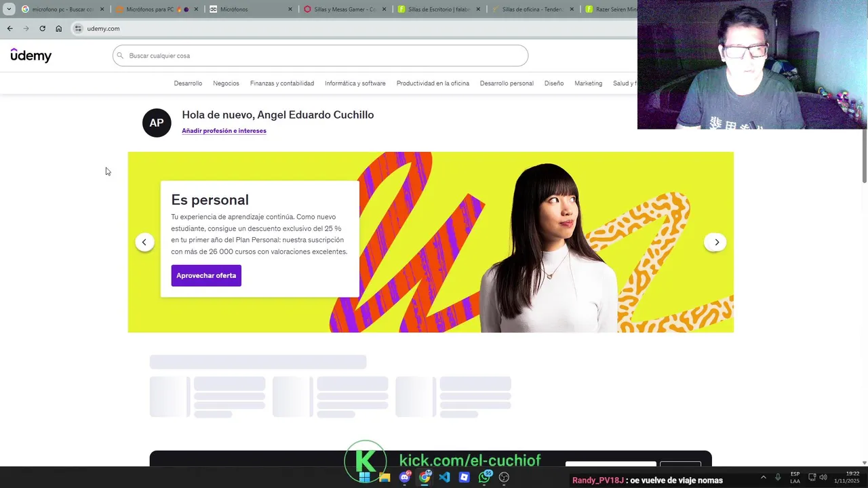The height and width of the screenshot is (488, 868).
Task: Launch Visual Studio Code from the taskbar
Action: (444, 477)
